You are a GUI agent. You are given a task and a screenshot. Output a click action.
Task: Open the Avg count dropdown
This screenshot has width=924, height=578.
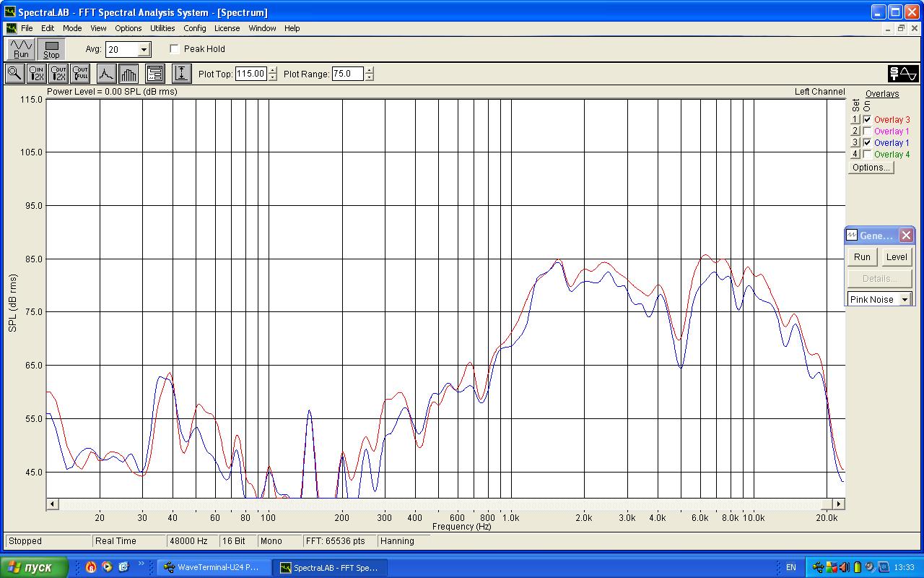(144, 50)
